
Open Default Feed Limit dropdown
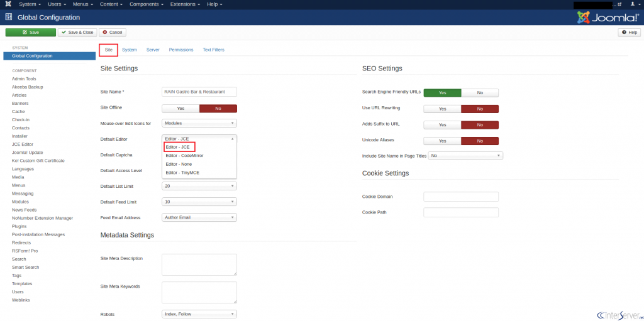tap(199, 202)
